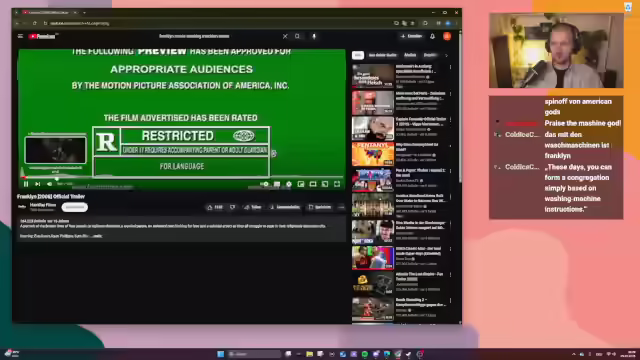Go to YouTube Premium home logo
This screenshot has width=640, height=360.
tap(42, 36)
